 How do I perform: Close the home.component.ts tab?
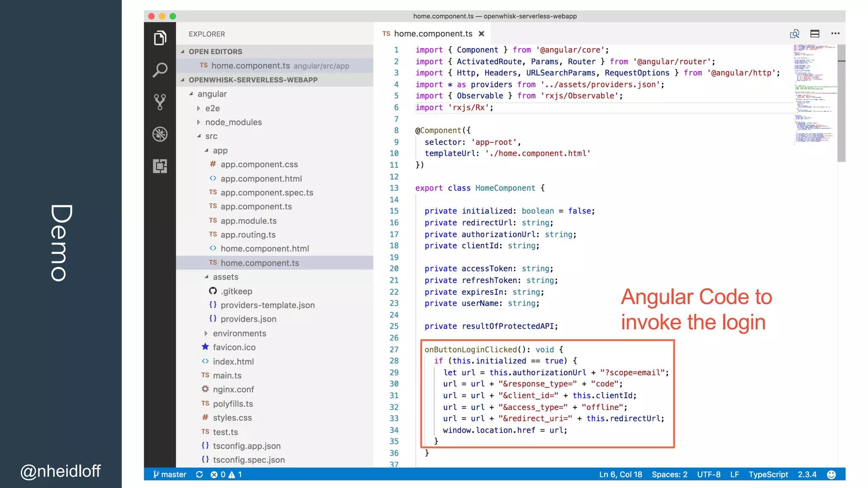pos(481,34)
